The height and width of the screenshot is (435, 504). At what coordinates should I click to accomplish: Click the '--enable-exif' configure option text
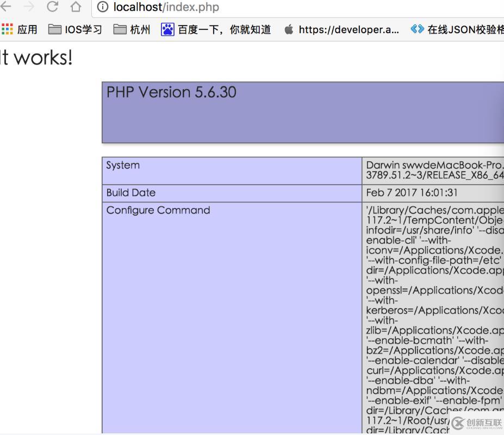(x=399, y=400)
